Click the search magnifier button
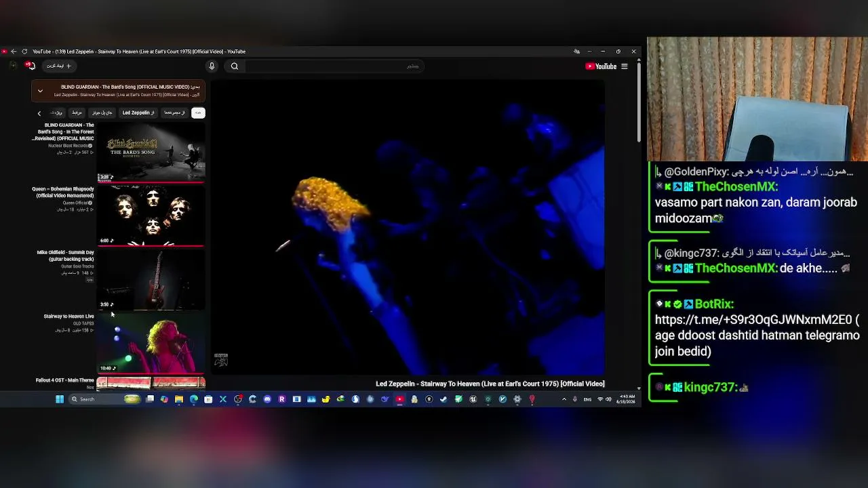868x488 pixels. click(x=235, y=66)
